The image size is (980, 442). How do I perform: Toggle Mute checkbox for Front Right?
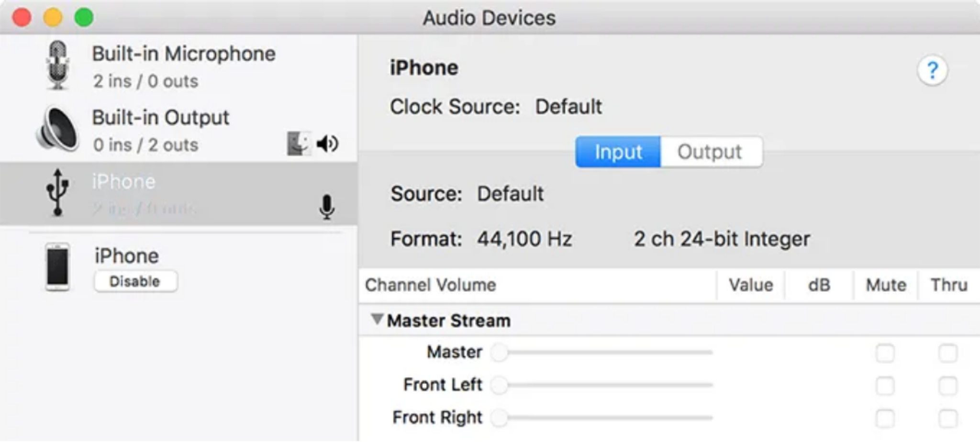click(885, 418)
